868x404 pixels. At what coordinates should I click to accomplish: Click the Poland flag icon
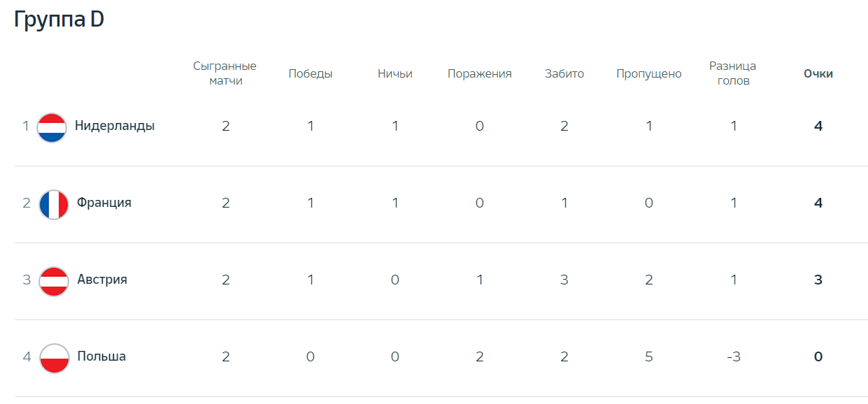(x=54, y=358)
